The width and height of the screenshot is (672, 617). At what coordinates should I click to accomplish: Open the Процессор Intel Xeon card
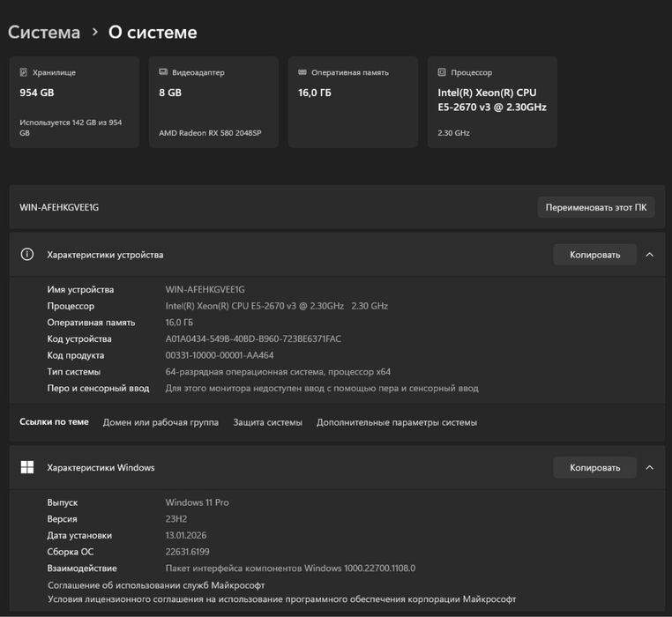coord(492,102)
